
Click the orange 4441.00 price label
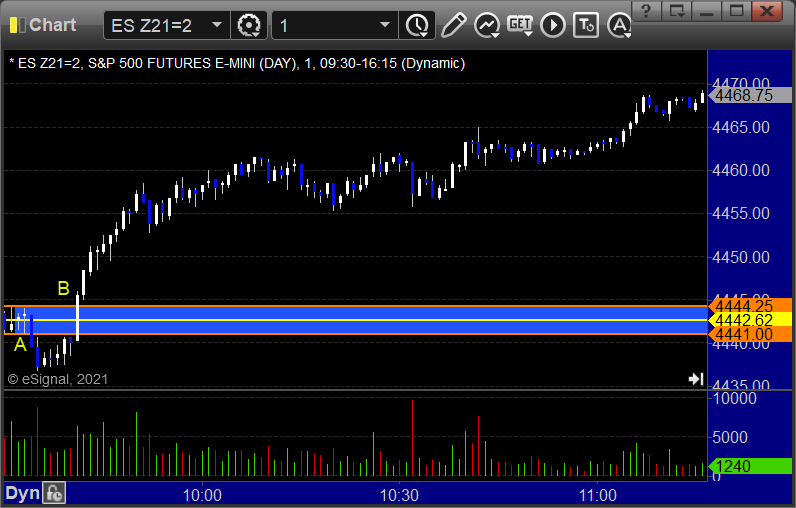click(x=750, y=334)
